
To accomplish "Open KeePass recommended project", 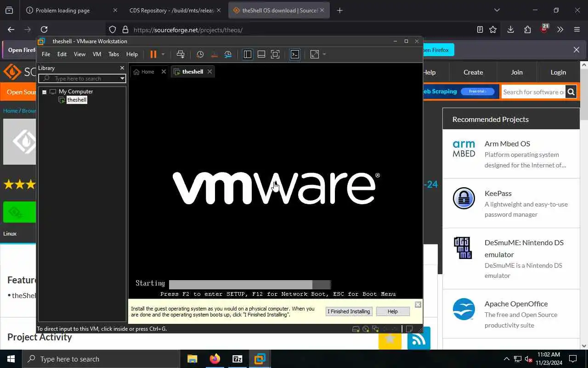I will [511, 203].
